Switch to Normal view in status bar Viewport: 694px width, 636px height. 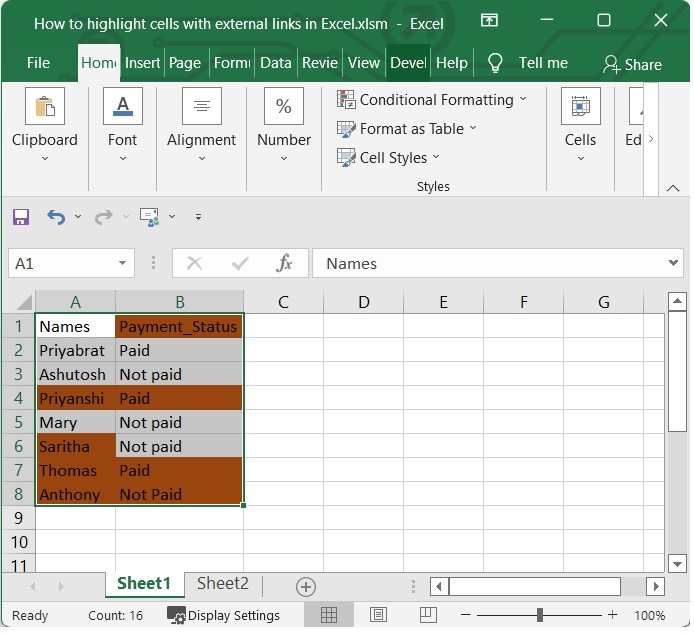[329, 615]
